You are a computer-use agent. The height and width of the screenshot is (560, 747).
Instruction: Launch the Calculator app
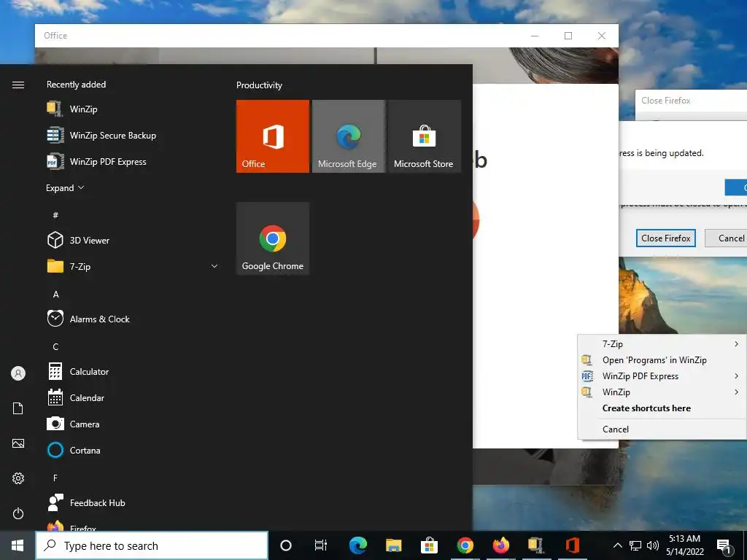[x=133, y=371]
